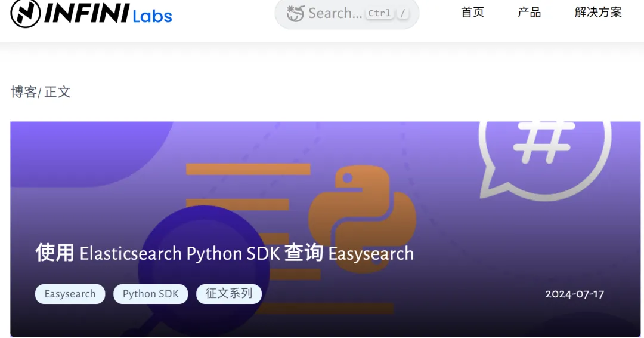Select the Easysearch tag
The width and height of the screenshot is (644, 338).
click(70, 294)
